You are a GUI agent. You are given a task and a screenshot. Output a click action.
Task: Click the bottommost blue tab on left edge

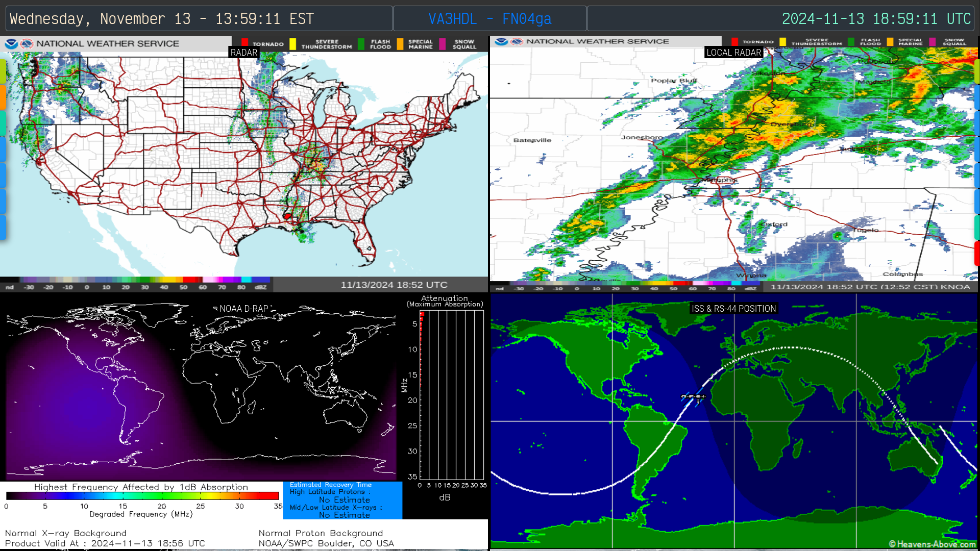click(x=3, y=228)
